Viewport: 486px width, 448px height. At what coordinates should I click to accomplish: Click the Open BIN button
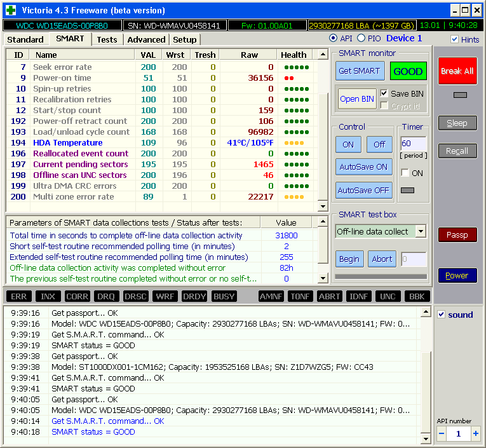[x=357, y=99]
